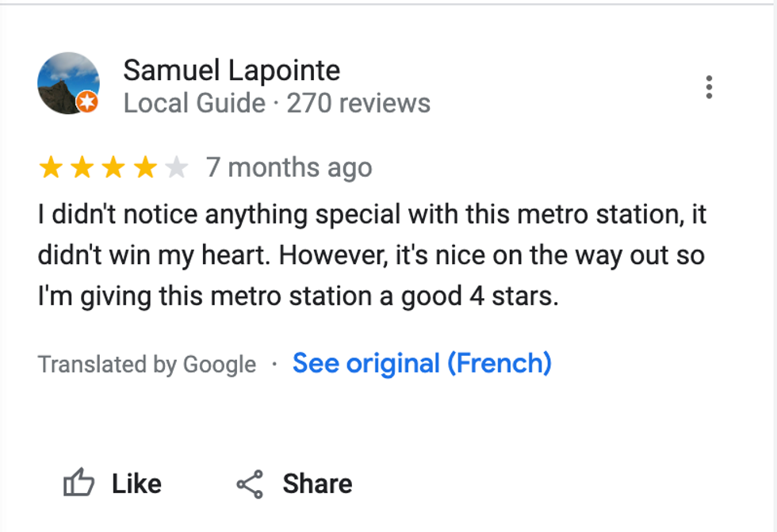
Task: Click the fourth gold rating star
Action: click(x=144, y=166)
